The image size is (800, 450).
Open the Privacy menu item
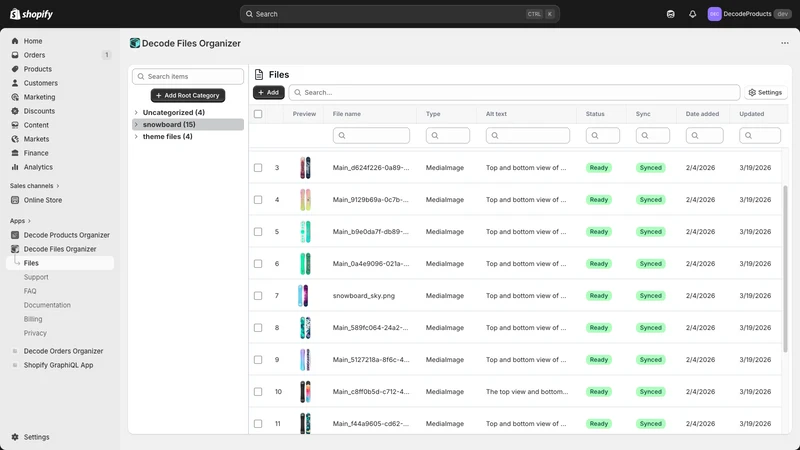pos(35,333)
